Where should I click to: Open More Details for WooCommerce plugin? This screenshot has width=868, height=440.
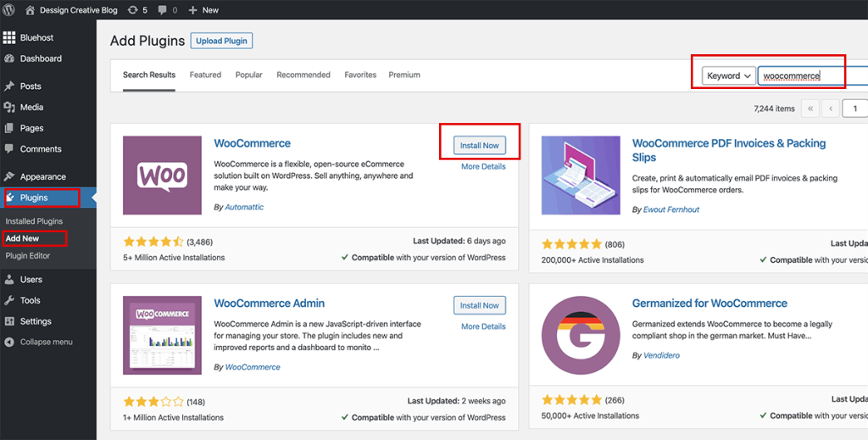click(x=483, y=167)
